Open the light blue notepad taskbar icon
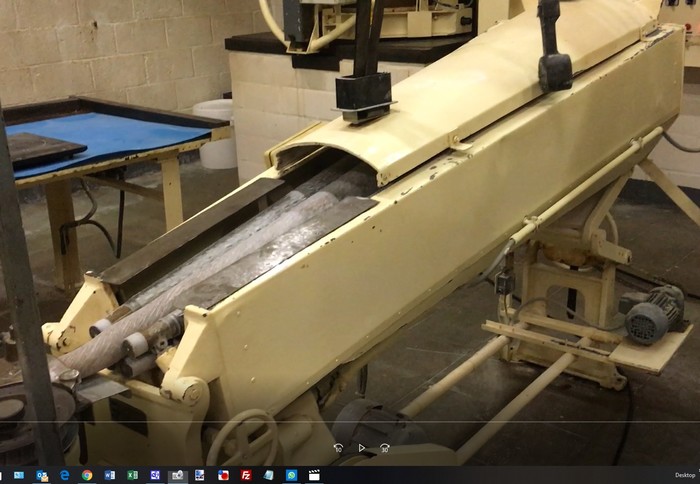This screenshot has width=700, height=484. tap(269, 476)
